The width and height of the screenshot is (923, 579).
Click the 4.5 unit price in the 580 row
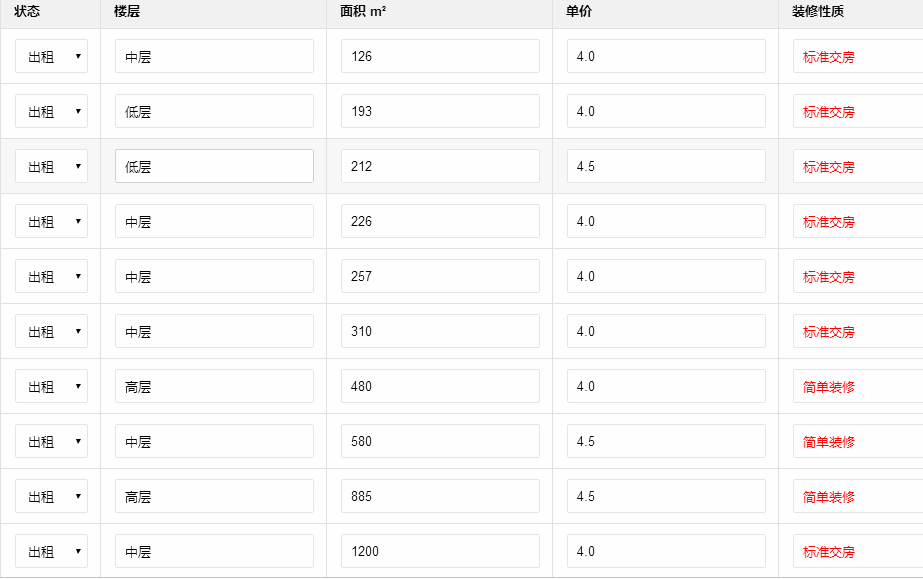666,442
